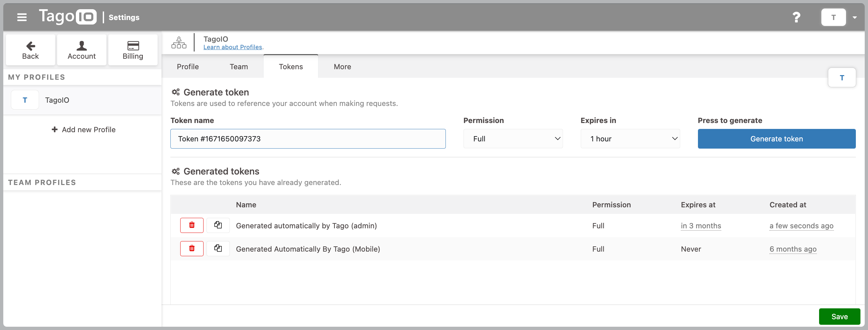
Task: Click the 'Never' expiry value
Action: (691, 249)
